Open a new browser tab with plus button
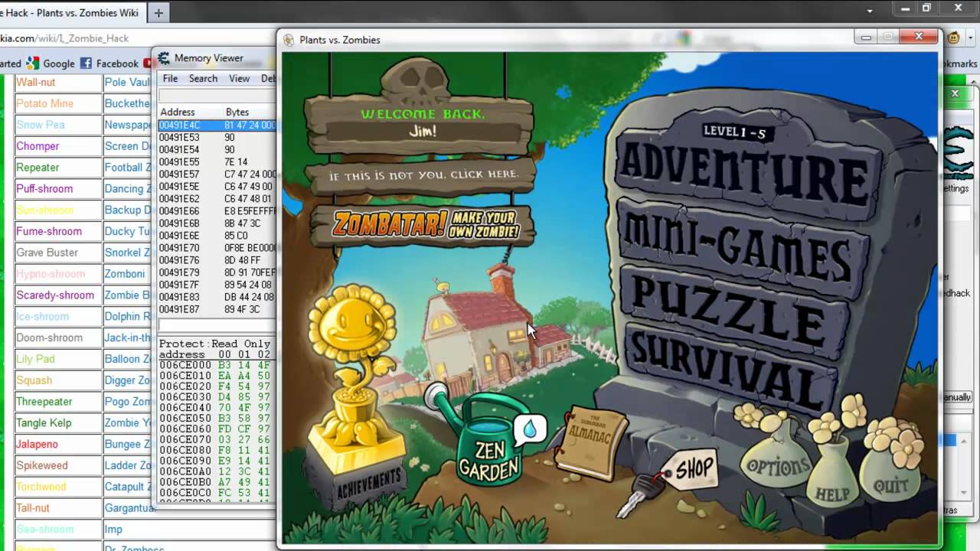 [158, 12]
